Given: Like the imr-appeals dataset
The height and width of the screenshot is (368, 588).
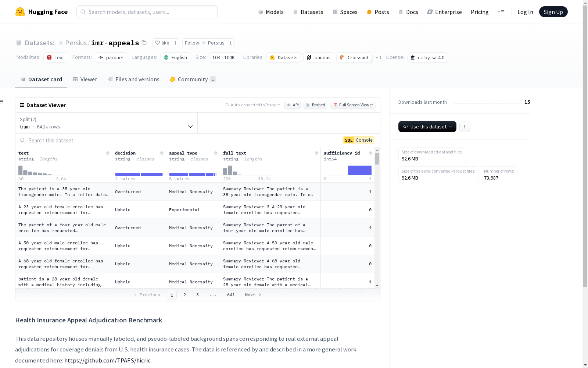Looking at the screenshot, I should coord(162,43).
